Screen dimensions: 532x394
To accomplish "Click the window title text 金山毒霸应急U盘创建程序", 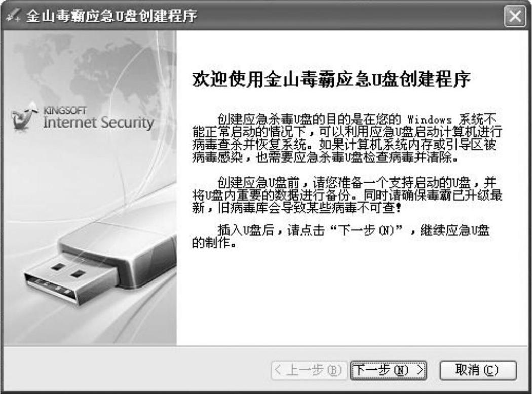I will [x=111, y=16].
